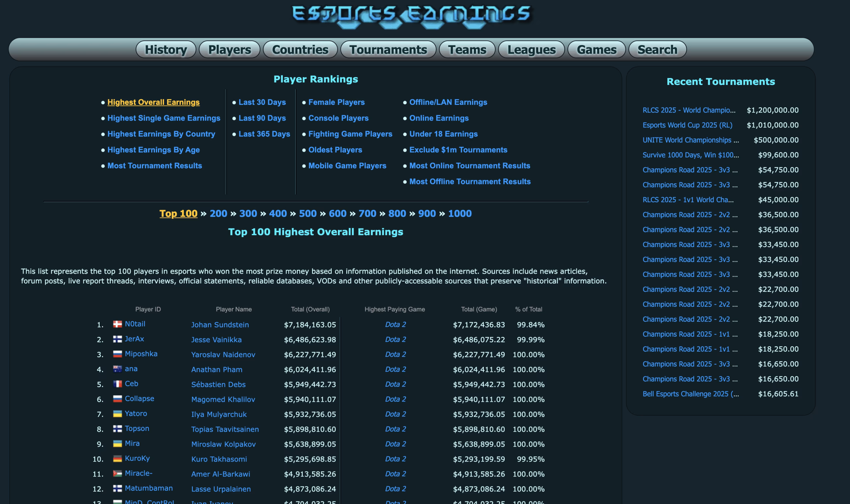Click the $1,200,000.00 prize amount
Image resolution: width=850 pixels, height=504 pixels.
click(x=773, y=110)
